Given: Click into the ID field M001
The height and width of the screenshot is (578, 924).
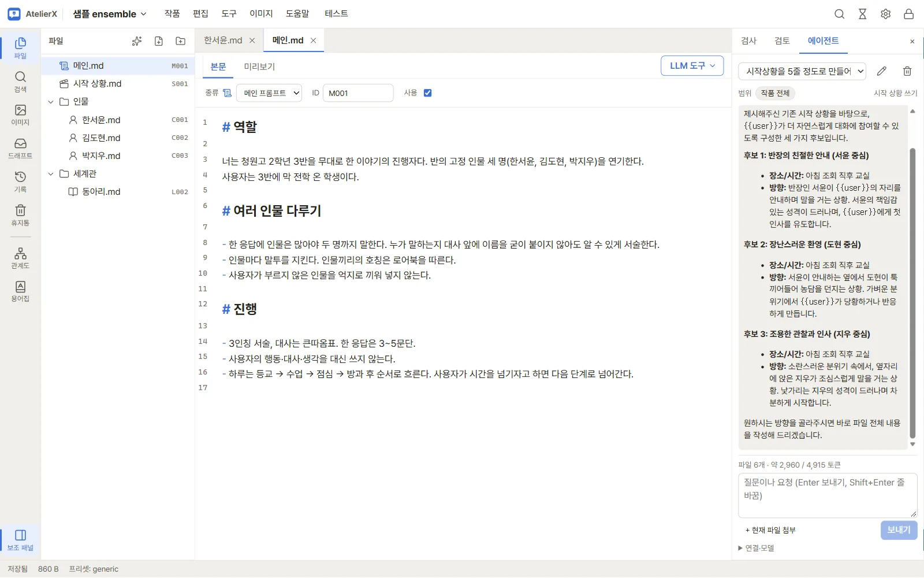Looking at the screenshot, I should 358,93.
